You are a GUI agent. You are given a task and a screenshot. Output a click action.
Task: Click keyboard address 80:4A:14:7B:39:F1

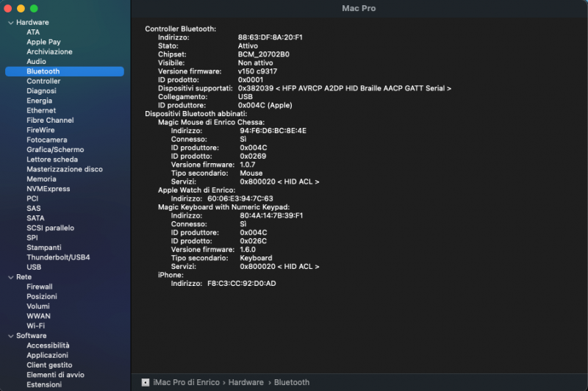click(x=271, y=215)
